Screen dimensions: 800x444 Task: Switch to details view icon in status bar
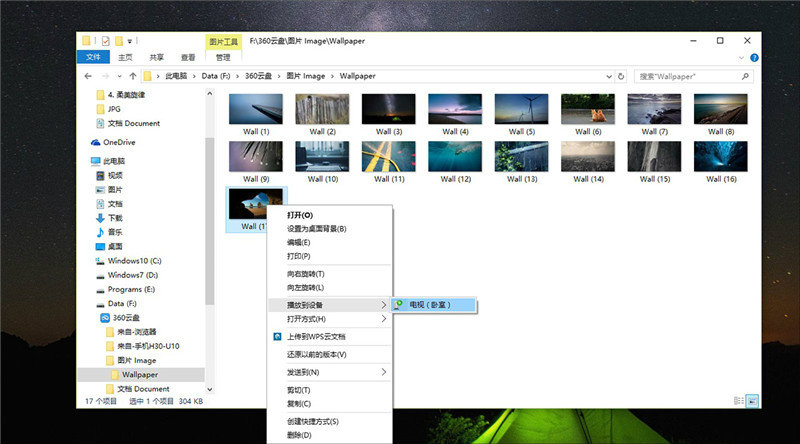pos(737,401)
